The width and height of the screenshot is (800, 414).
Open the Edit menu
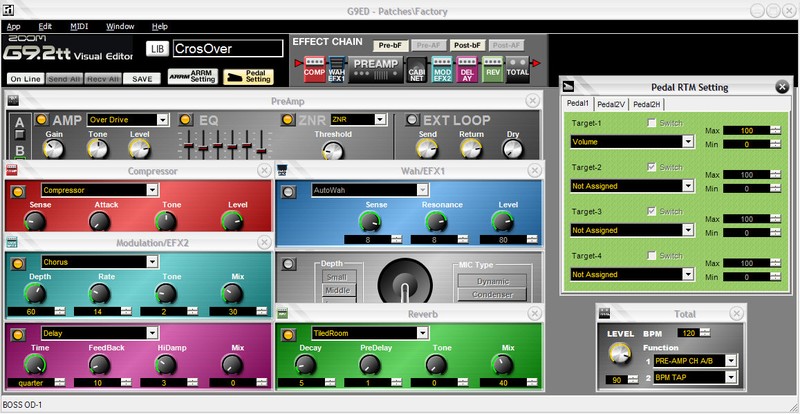point(45,27)
